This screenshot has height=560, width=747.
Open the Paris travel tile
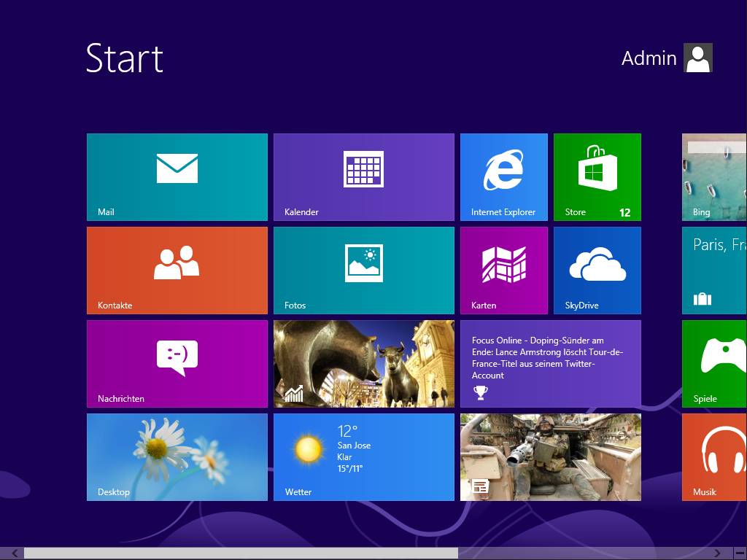pyautogui.click(x=714, y=271)
